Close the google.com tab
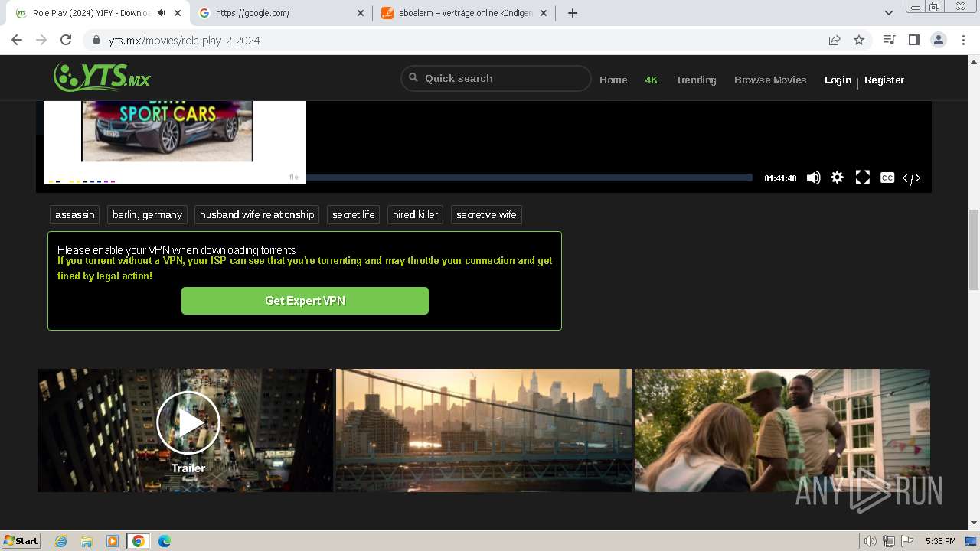The image size is (980, 551). point(361,13)
